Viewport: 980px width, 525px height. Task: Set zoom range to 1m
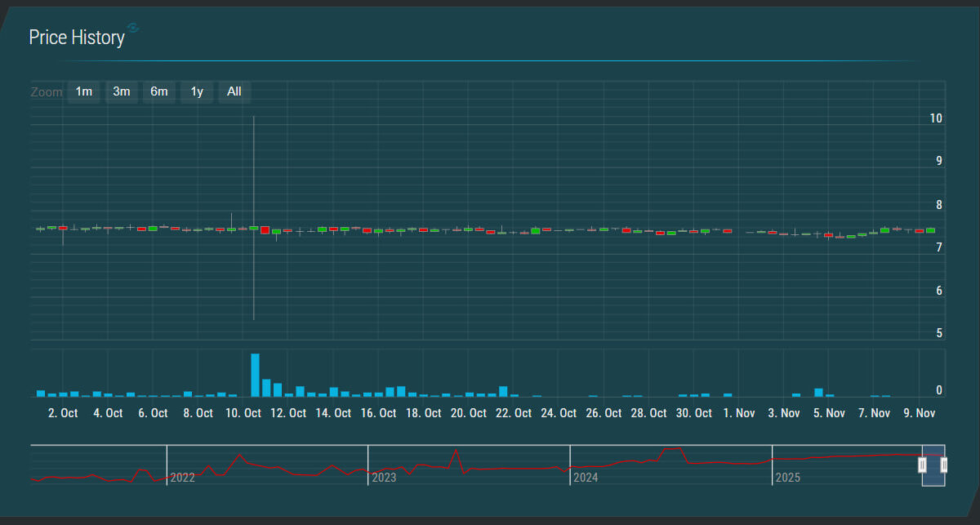click(83, 91)
